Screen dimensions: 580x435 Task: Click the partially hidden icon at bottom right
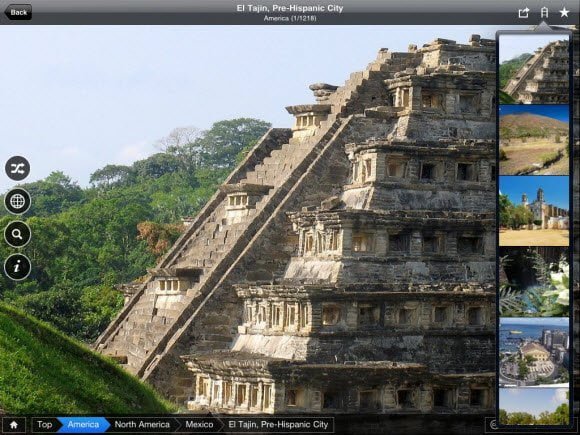click(x=493, y=425)
